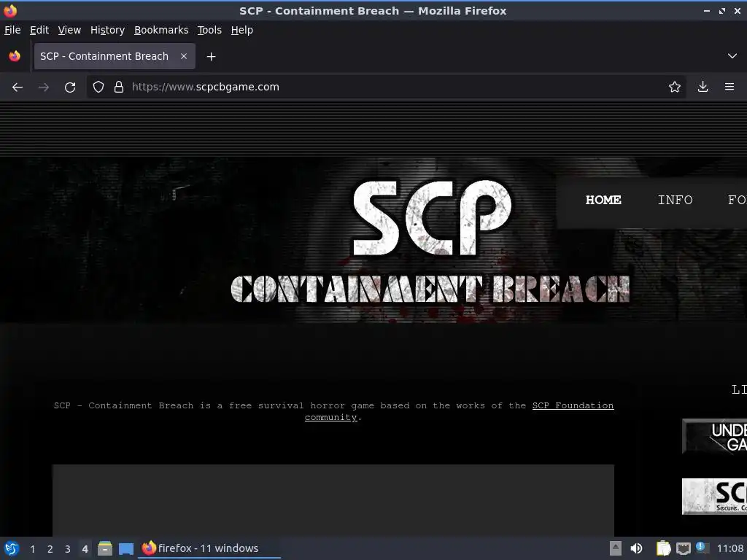Go back with the back arrow
Image resolution: width=747 pixels, height=560 pixels.
click(x=18, y=87)
